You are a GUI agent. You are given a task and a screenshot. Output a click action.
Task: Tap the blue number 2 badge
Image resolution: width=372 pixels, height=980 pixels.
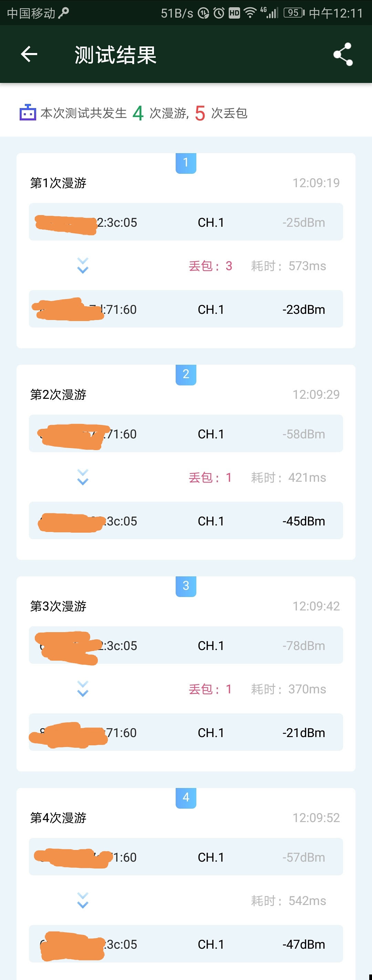coord(186,374)
